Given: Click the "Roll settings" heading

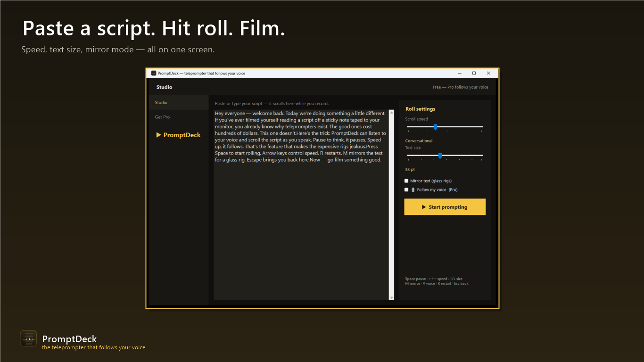Looking at the screenshot, I should pos(421,109).
